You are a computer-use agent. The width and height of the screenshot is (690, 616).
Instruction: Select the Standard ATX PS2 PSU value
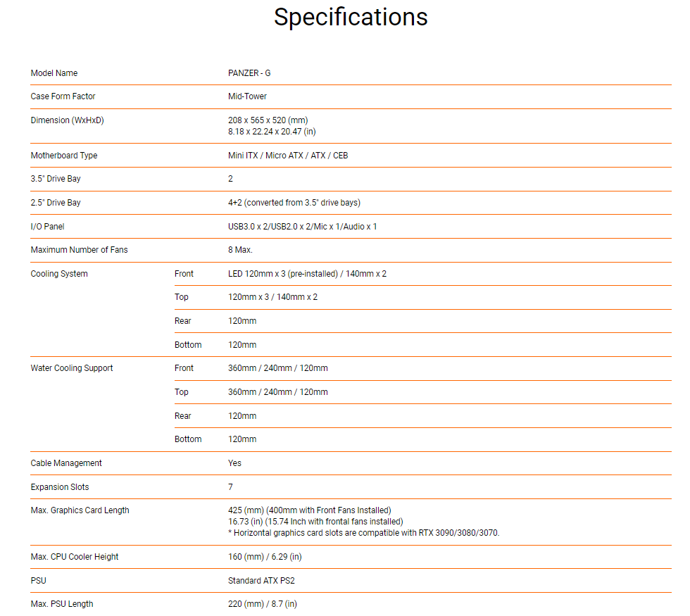pyautogui.click(x=258, y=581)
